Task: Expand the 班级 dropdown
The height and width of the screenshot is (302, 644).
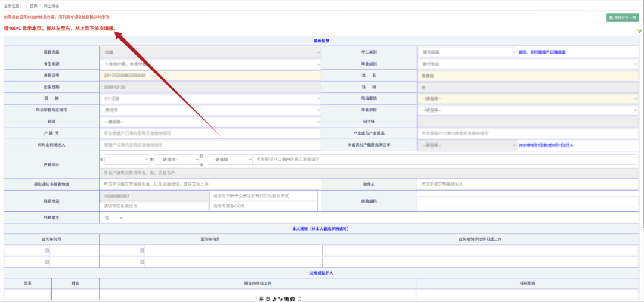Action: [x=210, y=122]
